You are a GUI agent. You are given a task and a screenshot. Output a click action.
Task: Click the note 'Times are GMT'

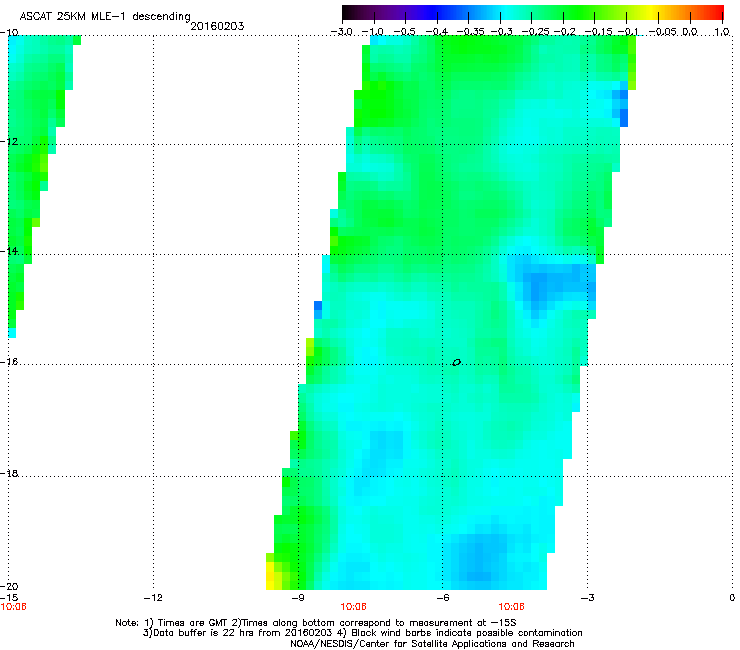191,623
